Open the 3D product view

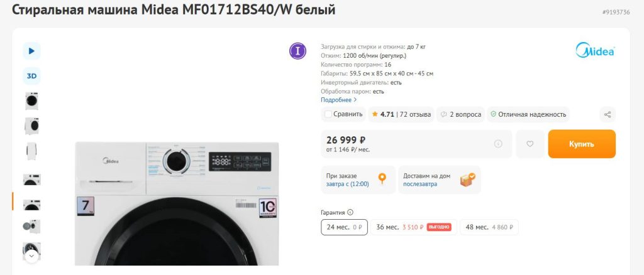coord(31,76)
